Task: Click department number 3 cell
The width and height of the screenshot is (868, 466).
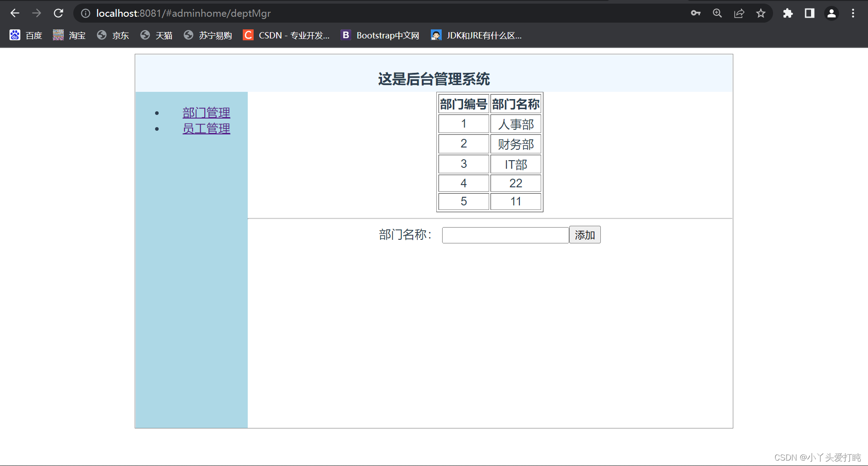Action: (464, 164)
